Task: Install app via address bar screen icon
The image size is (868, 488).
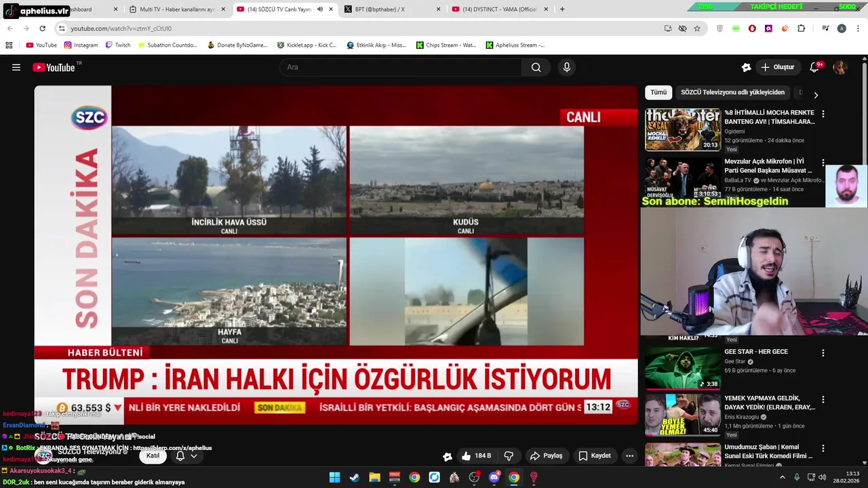Action: tap(668, 28)
